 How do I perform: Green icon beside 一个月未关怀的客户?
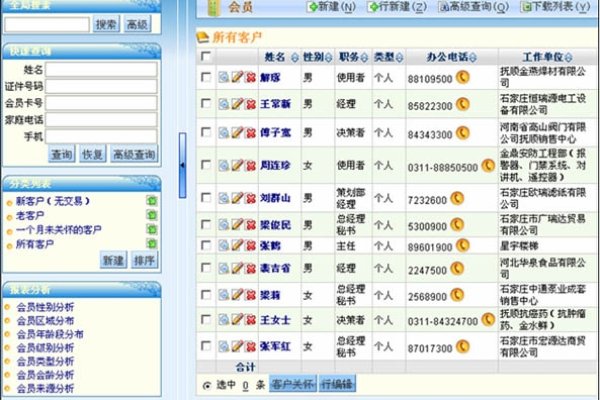152,229
